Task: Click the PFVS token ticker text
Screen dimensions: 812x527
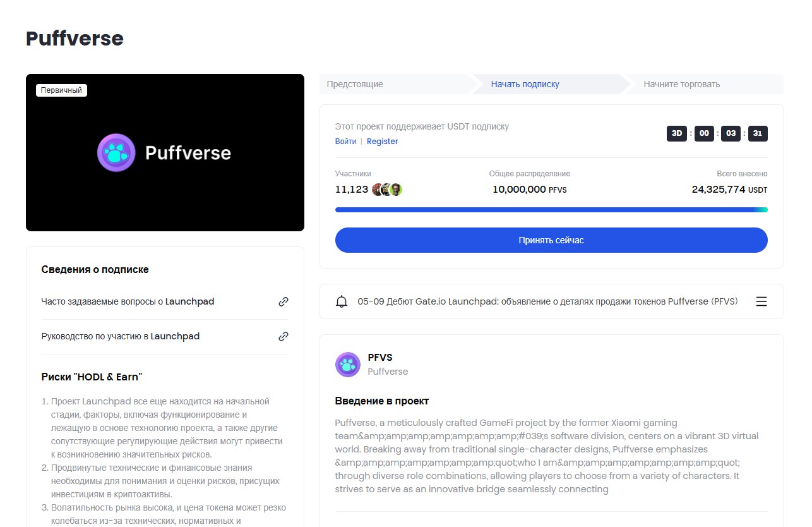Action: coord(380,358)
